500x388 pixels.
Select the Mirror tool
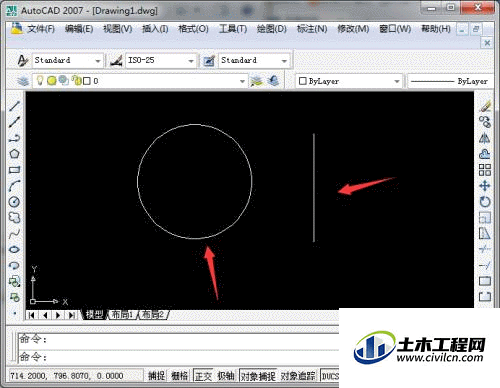485,138
